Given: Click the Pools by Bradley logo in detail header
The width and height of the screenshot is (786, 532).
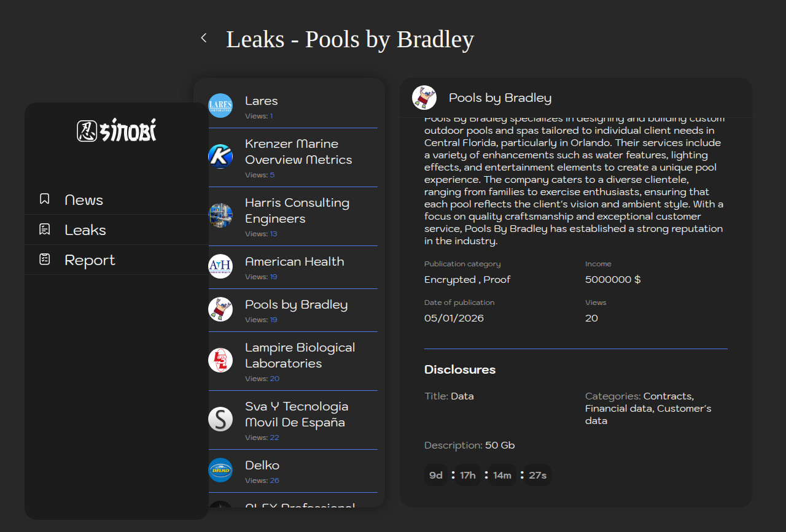Looking at the screenshot, I should tap(424, 98).
